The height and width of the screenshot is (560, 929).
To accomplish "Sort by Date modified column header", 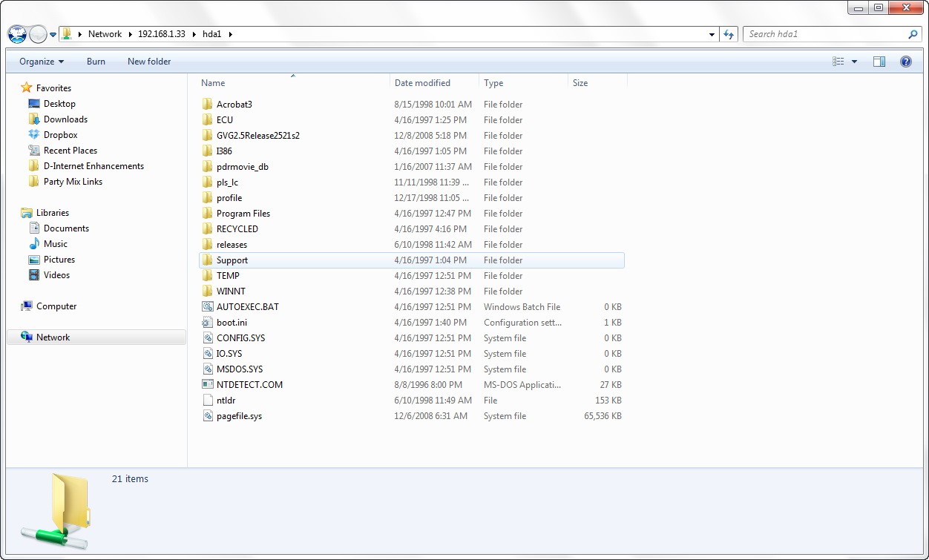I will (x=423, y=83).
